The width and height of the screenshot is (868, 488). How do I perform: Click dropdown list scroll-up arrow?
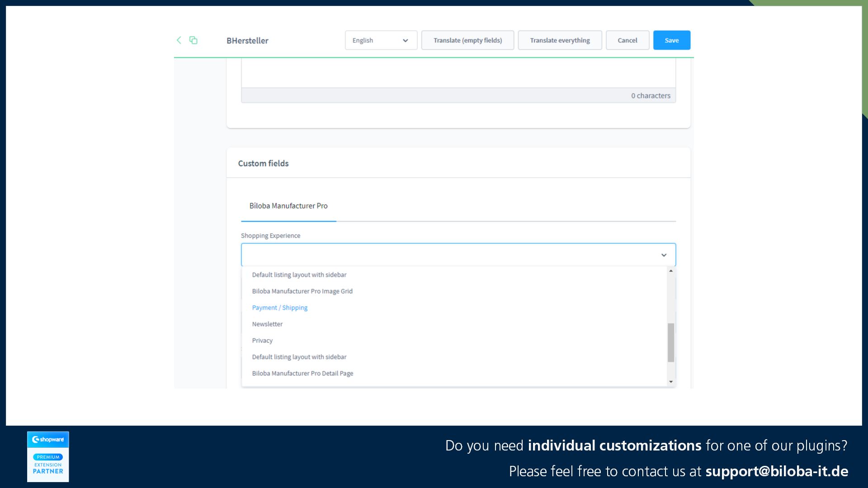[671, 271]
